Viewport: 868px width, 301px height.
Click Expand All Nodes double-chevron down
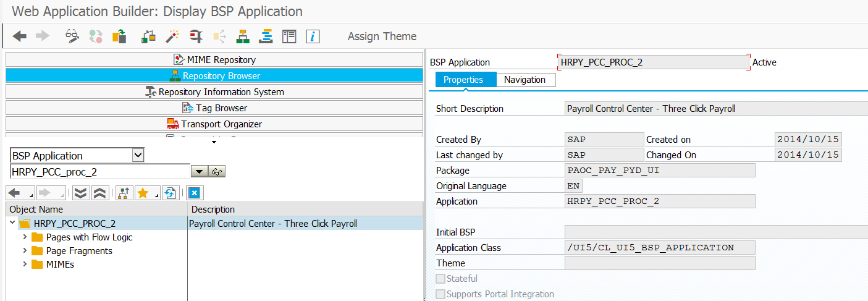click(x=80, y=193)
